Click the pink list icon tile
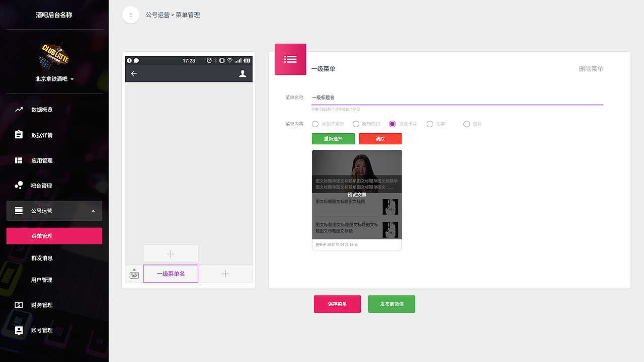 (290, 59)
